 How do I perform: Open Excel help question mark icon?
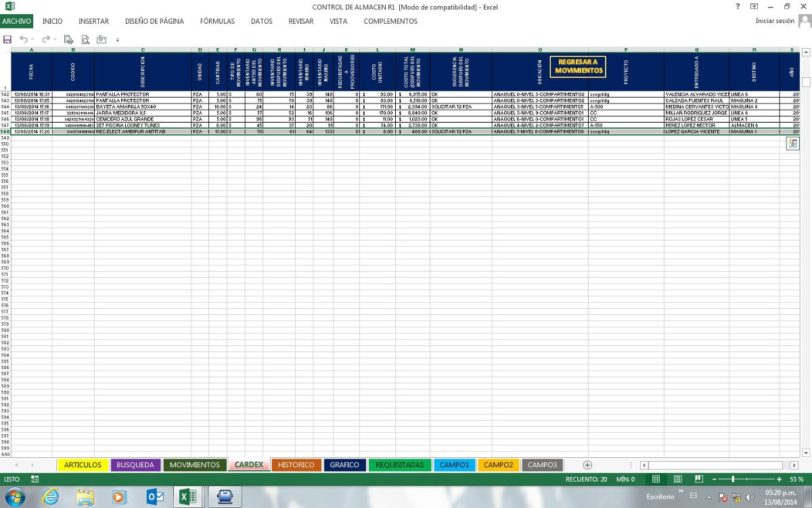point(738,6)
